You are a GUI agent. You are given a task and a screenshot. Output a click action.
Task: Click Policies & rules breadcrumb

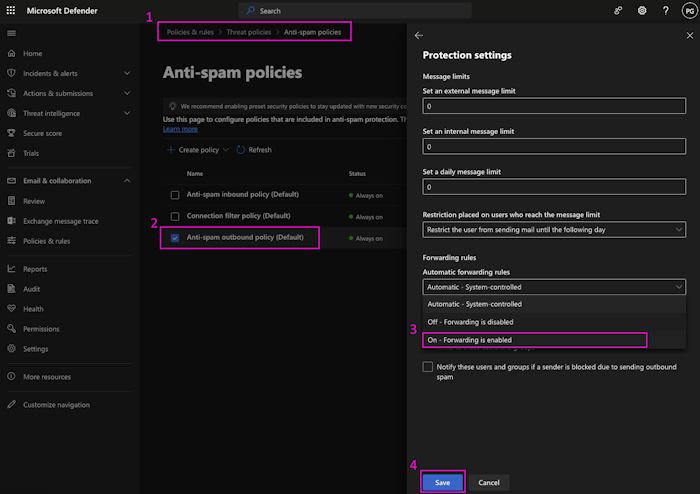tap(190, 32)
